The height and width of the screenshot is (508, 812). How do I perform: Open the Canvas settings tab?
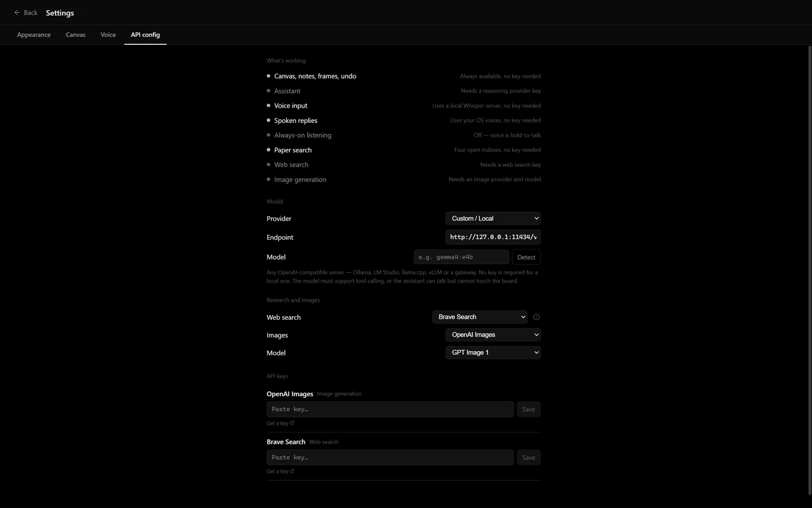[76, 35]
